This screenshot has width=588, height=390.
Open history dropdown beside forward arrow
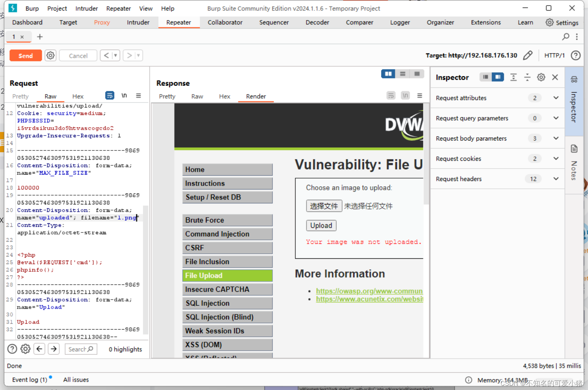[x=139, y=55]
